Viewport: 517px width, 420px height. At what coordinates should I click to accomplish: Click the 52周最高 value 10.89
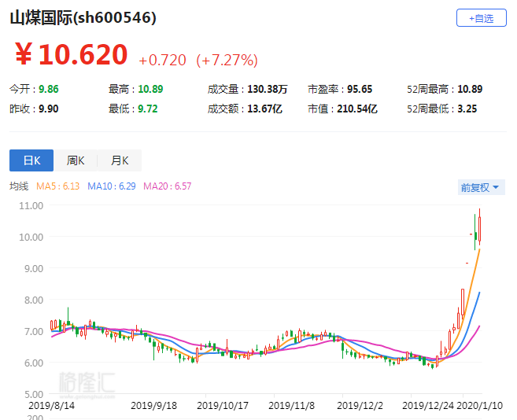tap(470, 89)
